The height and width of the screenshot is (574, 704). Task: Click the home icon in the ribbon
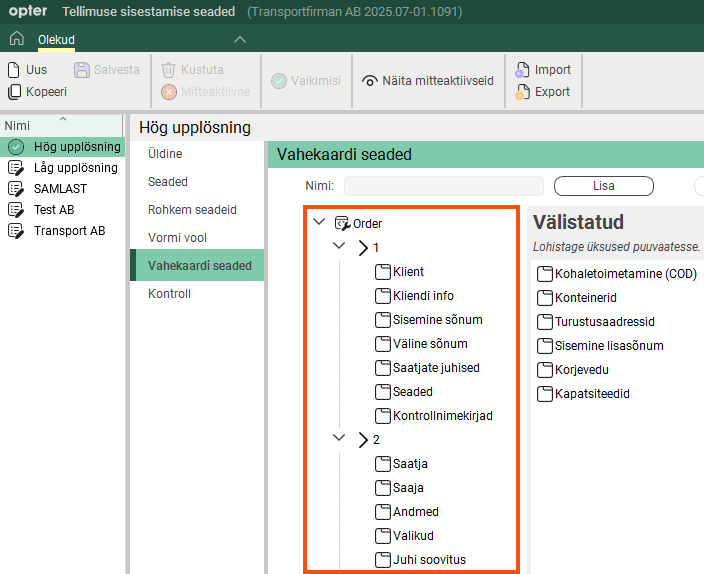point(16,39)
